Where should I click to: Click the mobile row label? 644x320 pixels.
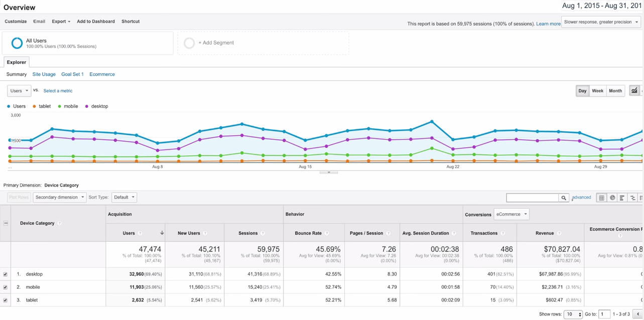(33, 287)
